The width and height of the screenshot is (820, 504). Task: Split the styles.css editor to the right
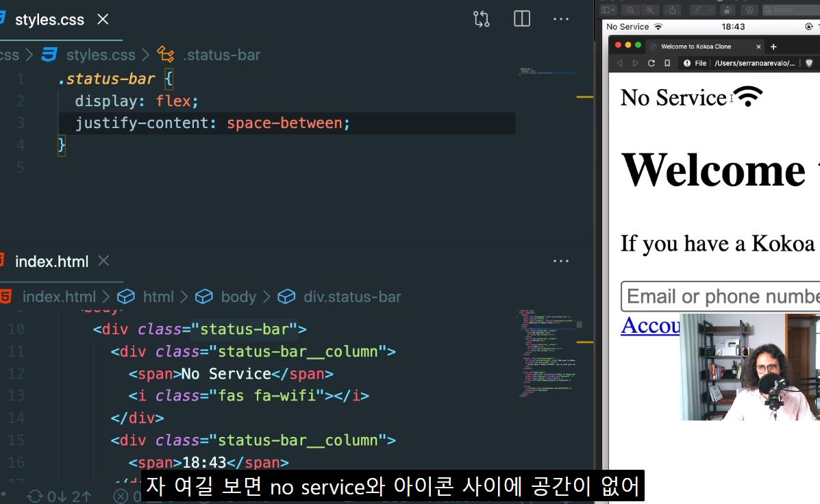(522, 18)
